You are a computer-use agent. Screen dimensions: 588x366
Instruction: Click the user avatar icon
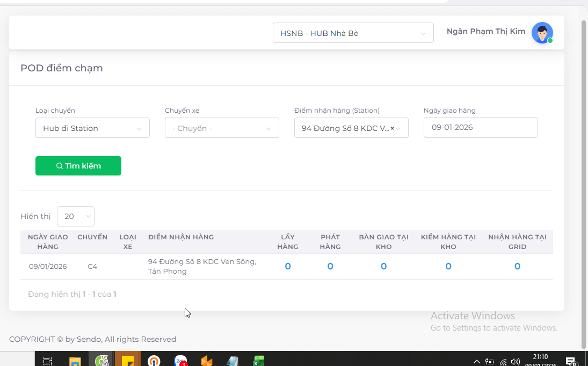[542, 33]
